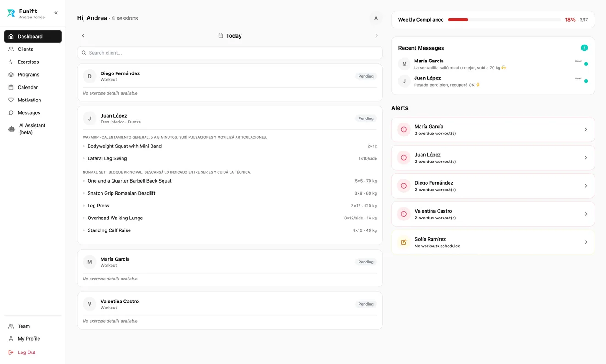
Task: Click the calendar icon beside Today
Action: [x=221, y=36]
